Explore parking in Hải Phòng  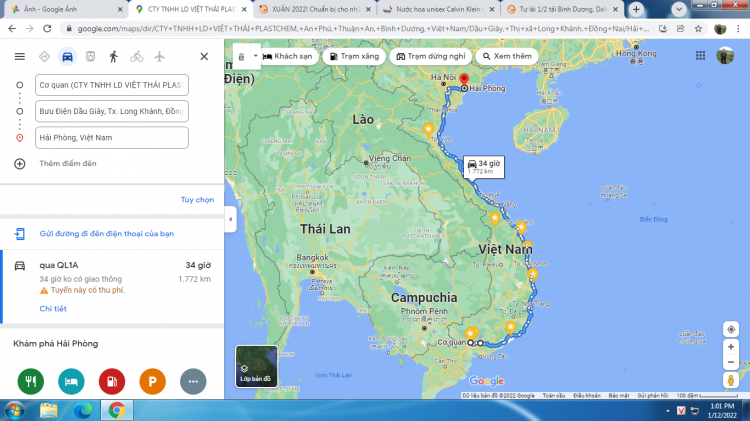[x=153, y=381]
